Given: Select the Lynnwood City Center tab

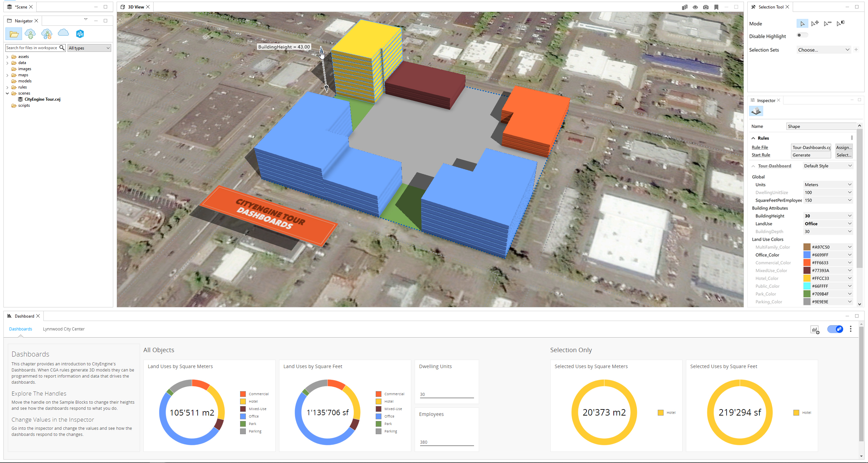Looking at the screenshot, I should (x=64, y=329).
